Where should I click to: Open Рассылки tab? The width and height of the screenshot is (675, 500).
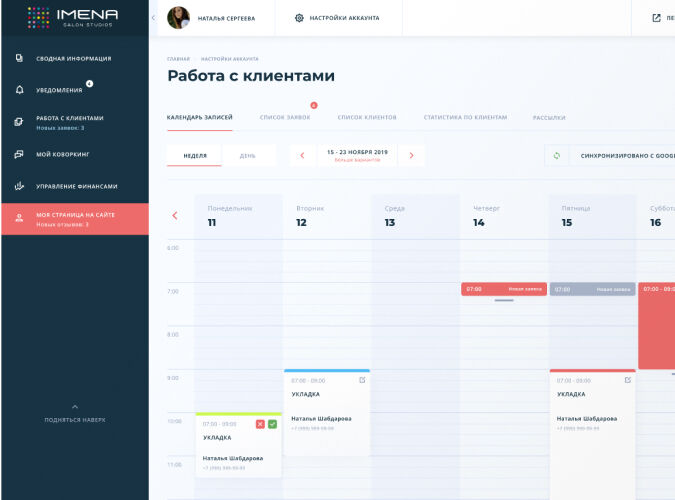tap(549, 118)
